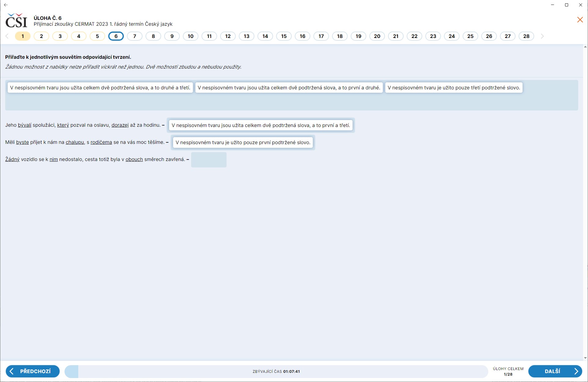This screenshot has height=382, width=588.
Task: Click the empty answer slot for the third sentence
Action: tap(209, 159)
